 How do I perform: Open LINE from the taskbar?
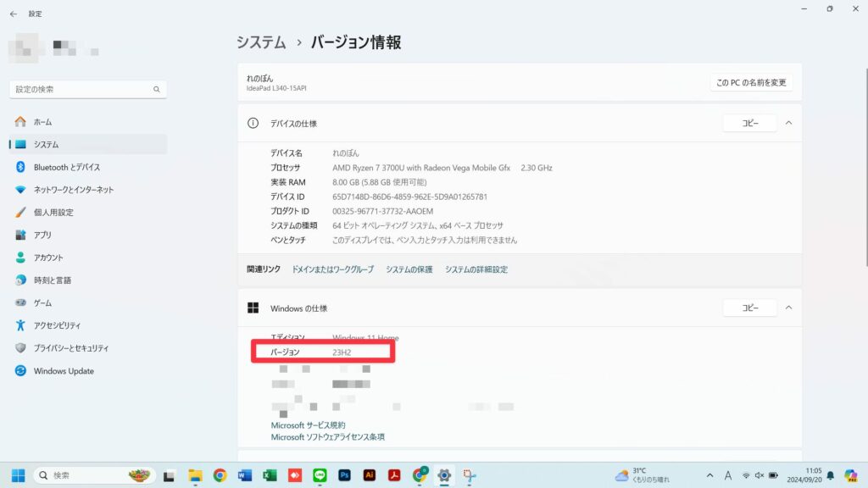click(x=320, y=476)
